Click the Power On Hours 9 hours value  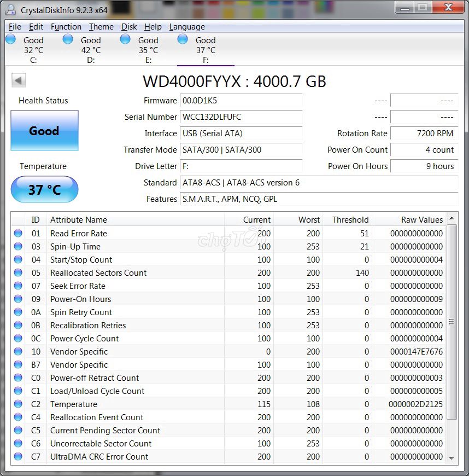424,166
